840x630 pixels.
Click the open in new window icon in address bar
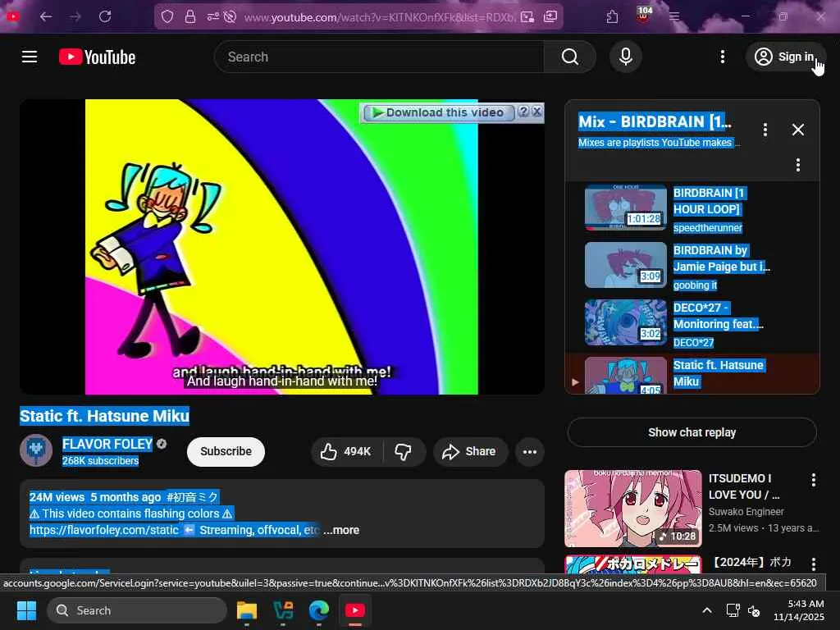tap(550, 17)
